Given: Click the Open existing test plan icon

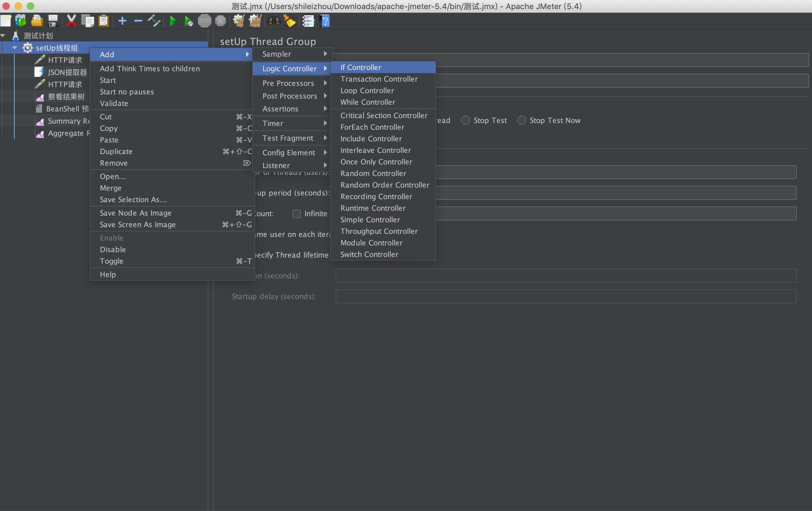Looking at the screenshot, I should [37, 22].
